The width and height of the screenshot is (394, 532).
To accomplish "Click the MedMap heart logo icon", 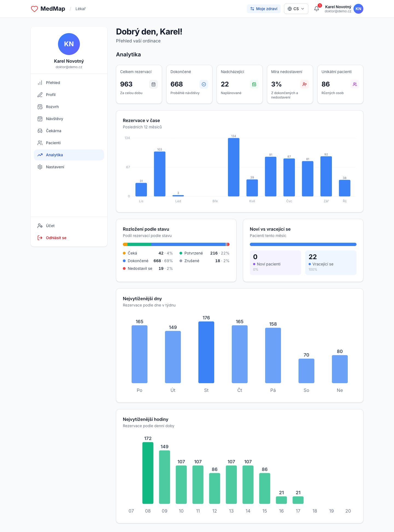I will click(34, 9).
